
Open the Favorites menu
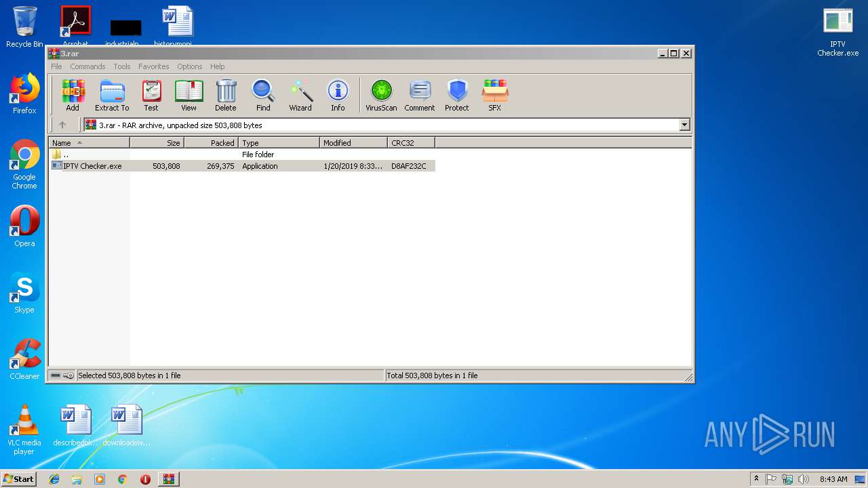[154, 66]
